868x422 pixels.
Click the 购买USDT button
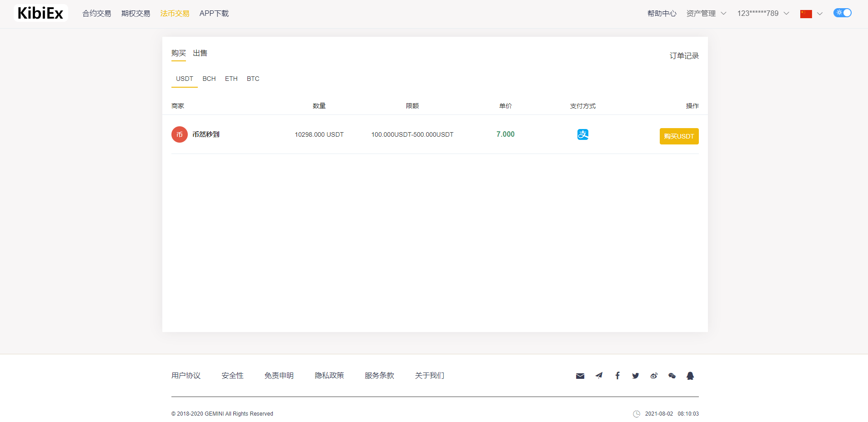[x=679, y=136]
